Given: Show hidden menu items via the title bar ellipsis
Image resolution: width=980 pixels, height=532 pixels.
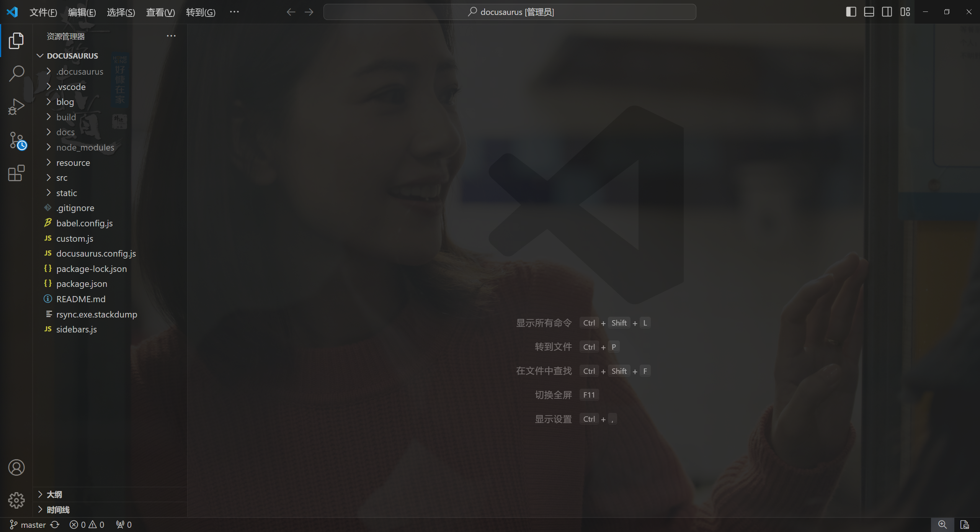Looking at the screenshot, I should tap(234, 12).
